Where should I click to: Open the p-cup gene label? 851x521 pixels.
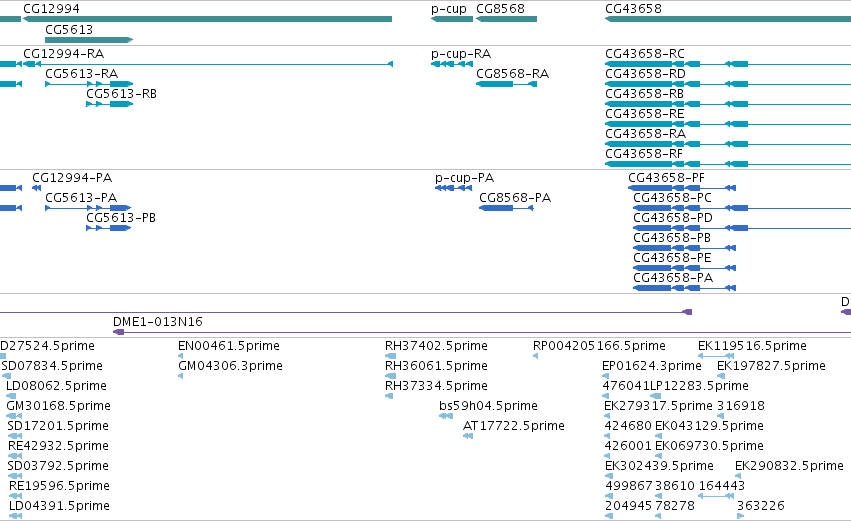[x=449, y=9]
